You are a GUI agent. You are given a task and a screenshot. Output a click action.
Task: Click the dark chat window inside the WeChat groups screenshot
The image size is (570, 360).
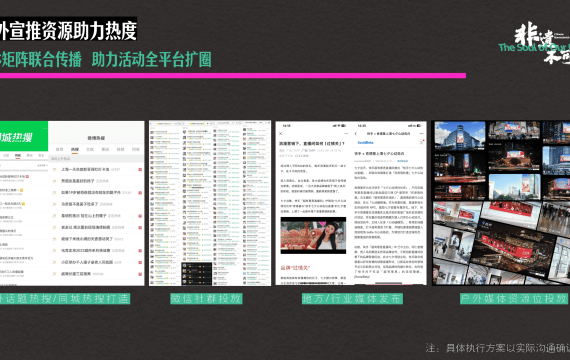[197, 273]
